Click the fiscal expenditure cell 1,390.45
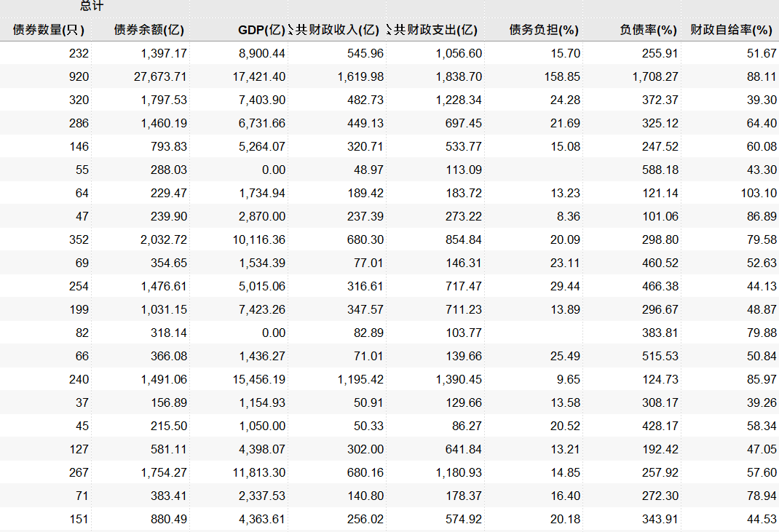The image size is (779, 532). click(x=459, y=379)
